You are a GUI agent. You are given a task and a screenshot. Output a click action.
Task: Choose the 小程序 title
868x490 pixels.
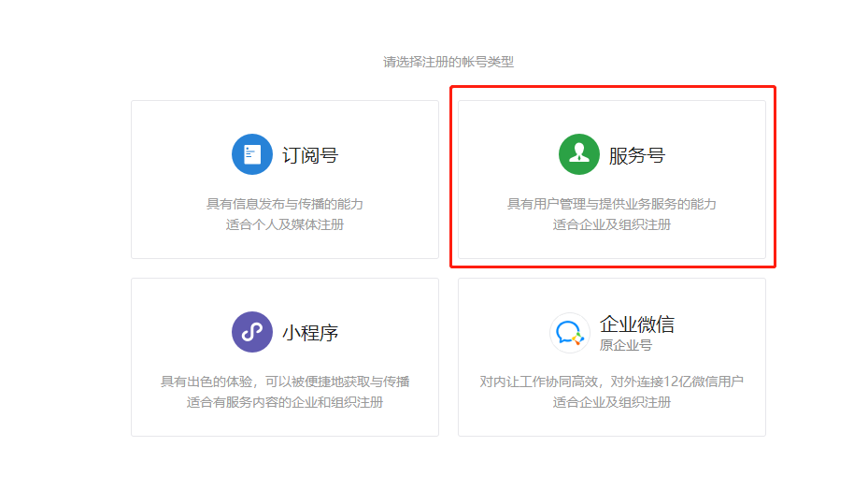[310, 333]
